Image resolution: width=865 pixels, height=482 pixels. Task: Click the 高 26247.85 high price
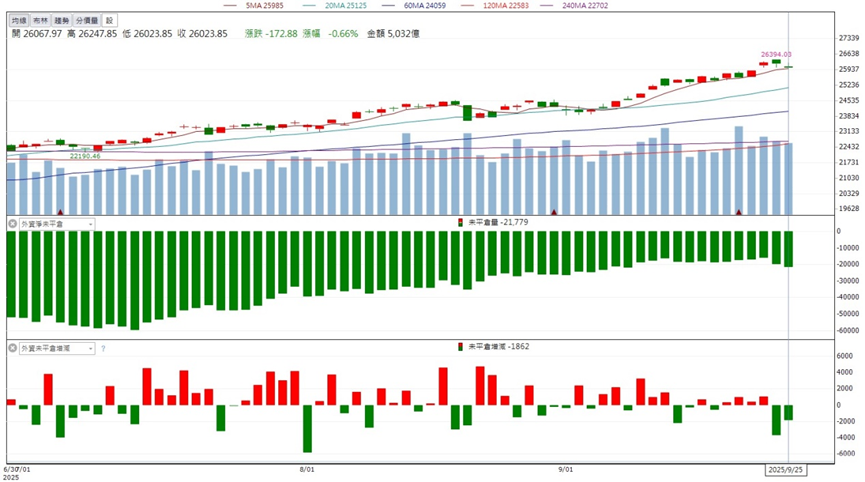pos(92,34)
